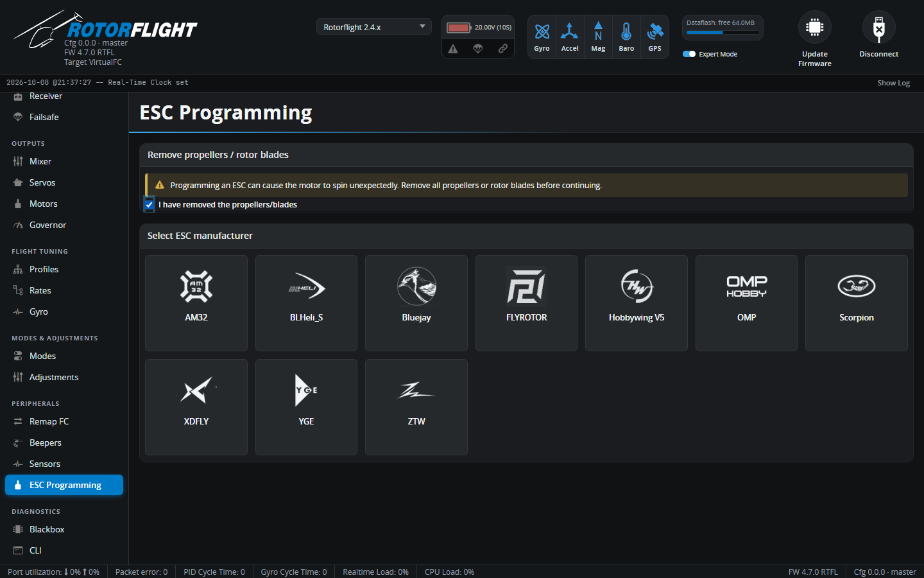Click the Gyro sensor status icon
Image resolution: width=924 pixels, height=578 pixels.
542,37
